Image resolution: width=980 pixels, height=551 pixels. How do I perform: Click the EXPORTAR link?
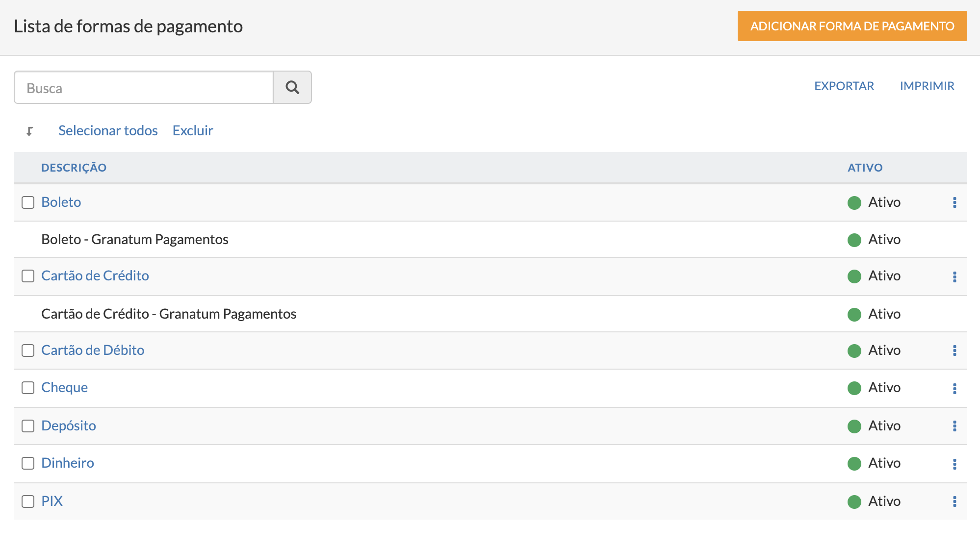pyautogui.click(x=844, y=86)
